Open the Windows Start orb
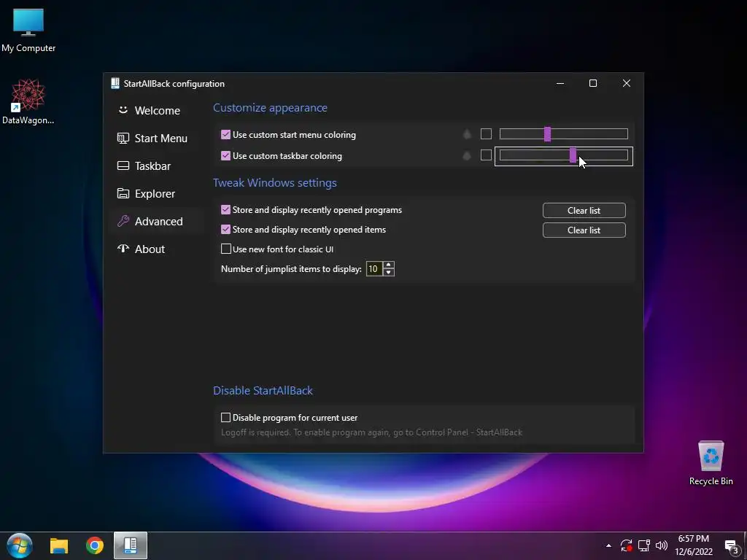 point(20,545)
